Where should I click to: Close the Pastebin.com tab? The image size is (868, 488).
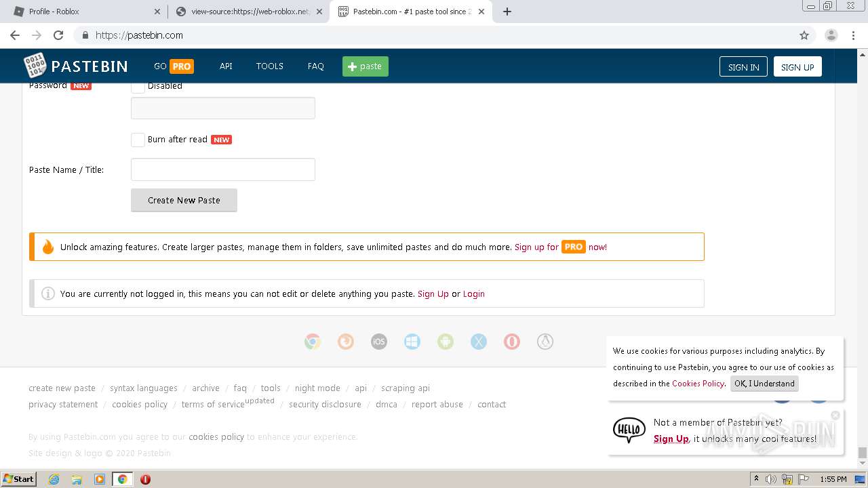[481, 12]
